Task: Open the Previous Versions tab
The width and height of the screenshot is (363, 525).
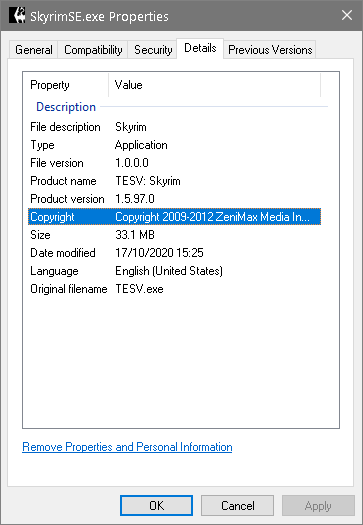Action: pyautogui.click(x=270, y=50)
